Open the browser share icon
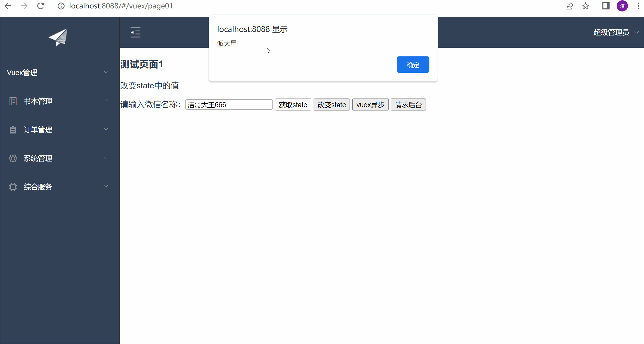This screenshot has width=644, height=344. (x=569, y=6)
